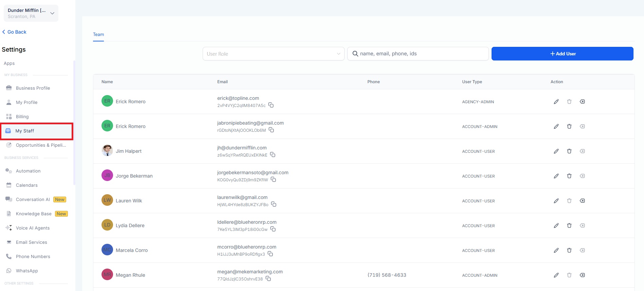Edit the erick@topline.com user with the pencil icon
The width and height of the screenshot is (644, 291).
tap(556, 102)
